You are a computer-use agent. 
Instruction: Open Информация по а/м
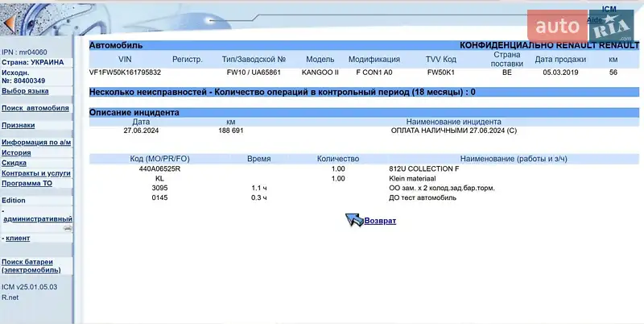click(36, 143)
